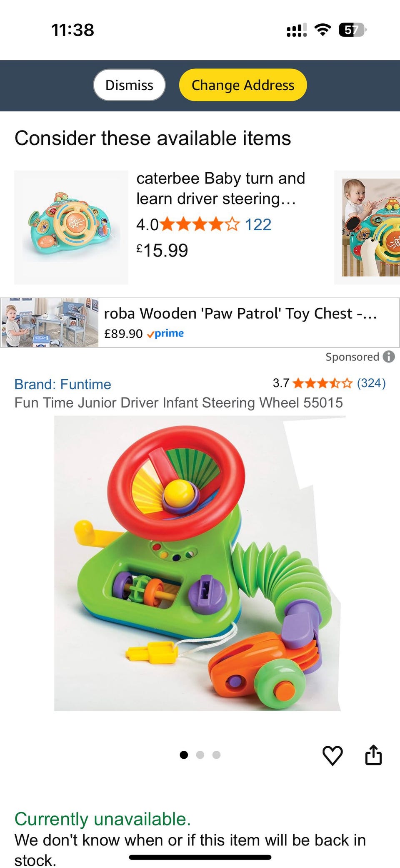The height and width of the screenshot is (868, 400).
Task: Tap the share icon
Action: tap(373, 755)
